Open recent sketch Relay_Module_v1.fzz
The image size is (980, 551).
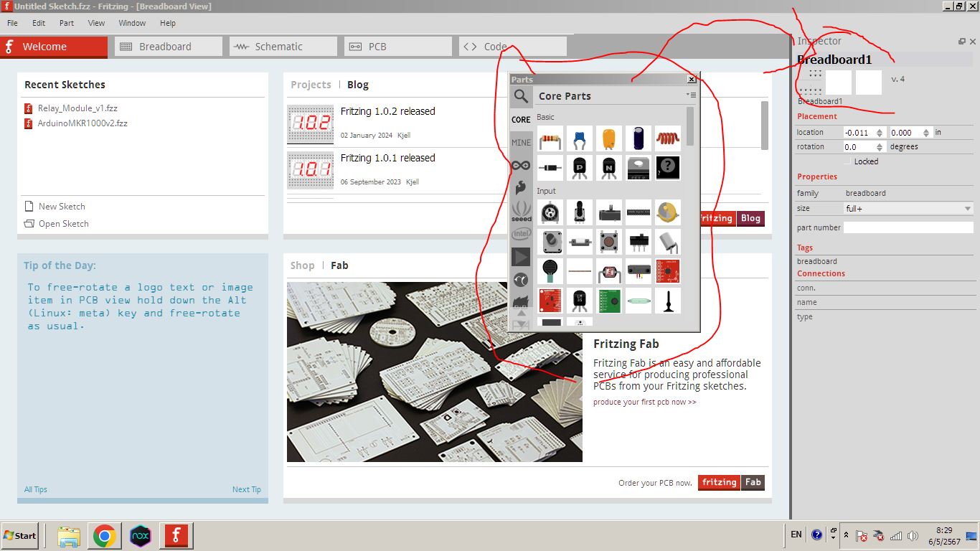coord(77,108)
